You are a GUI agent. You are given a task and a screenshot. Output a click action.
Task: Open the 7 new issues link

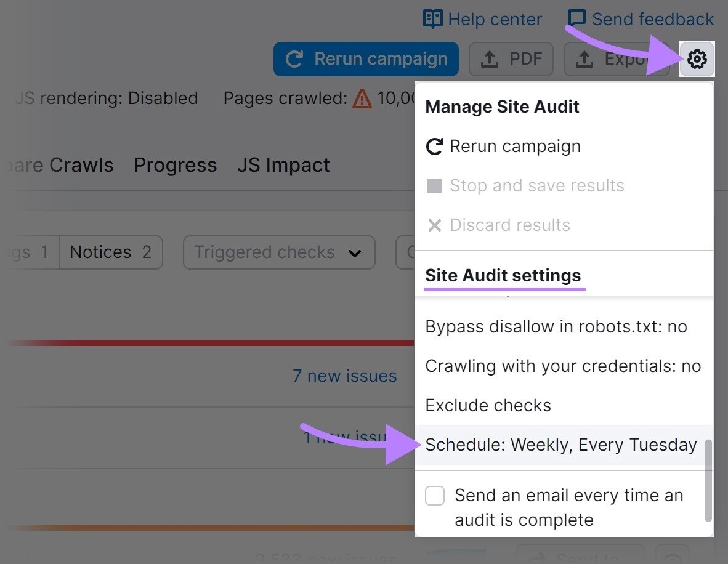(345, 376)
